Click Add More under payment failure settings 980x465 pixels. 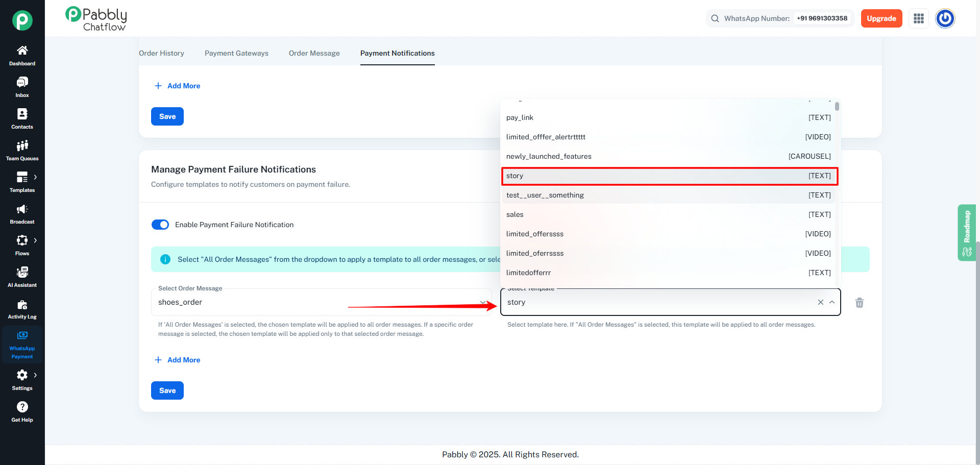(x=177, y=360)
